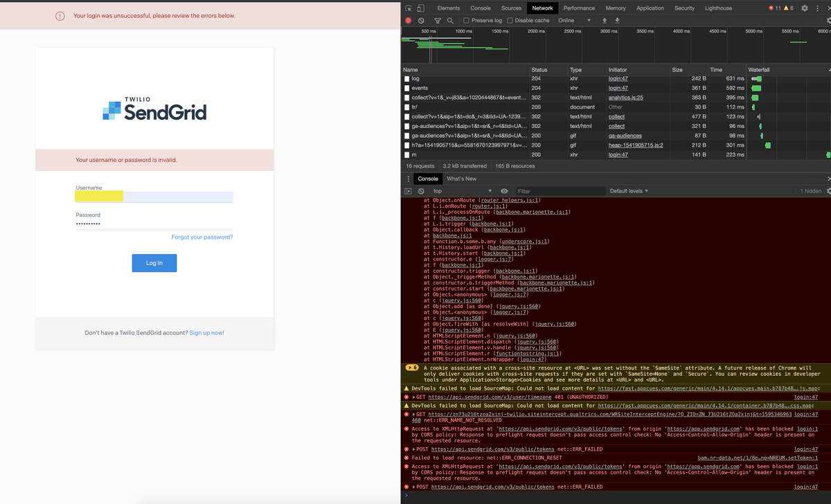Open the Network search magnifier
The width and height of the screenshot is (831, 504).
click(450, 21)
